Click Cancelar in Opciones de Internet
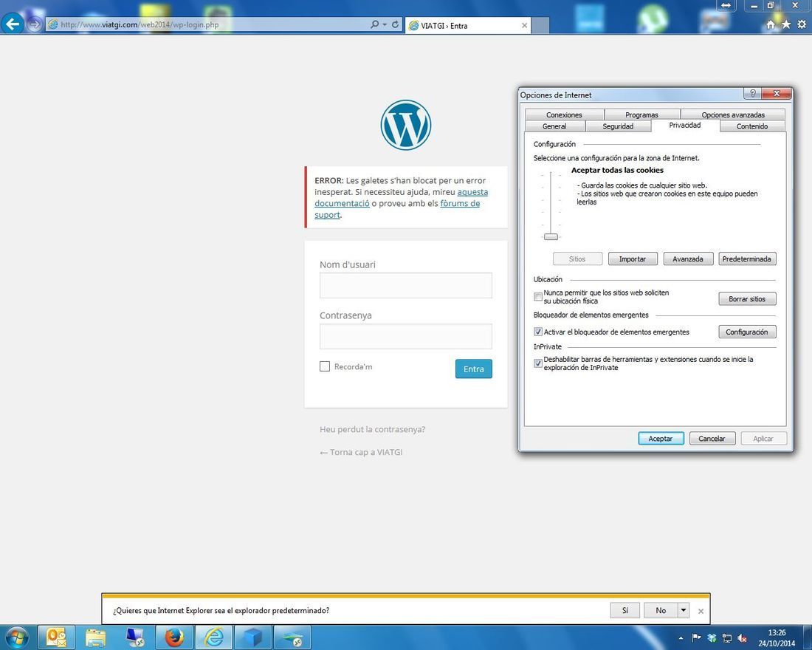The height and width of the screenshot is (650, 812). 712,439
